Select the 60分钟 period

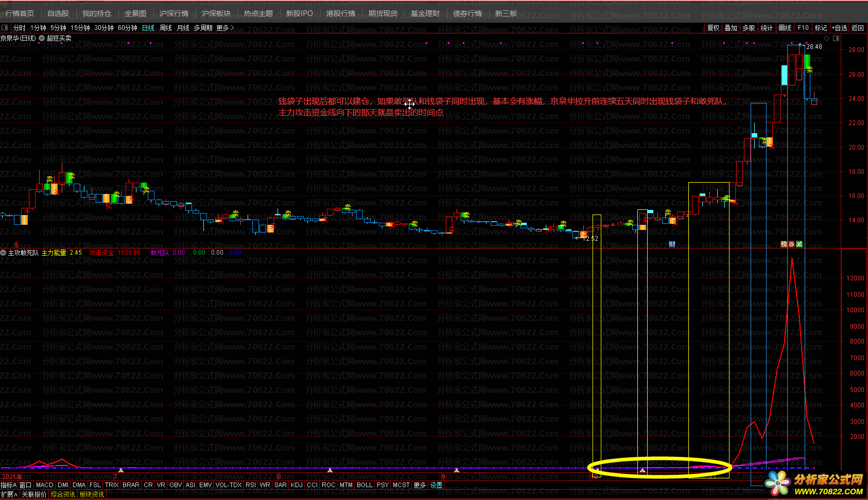(128, 28)
